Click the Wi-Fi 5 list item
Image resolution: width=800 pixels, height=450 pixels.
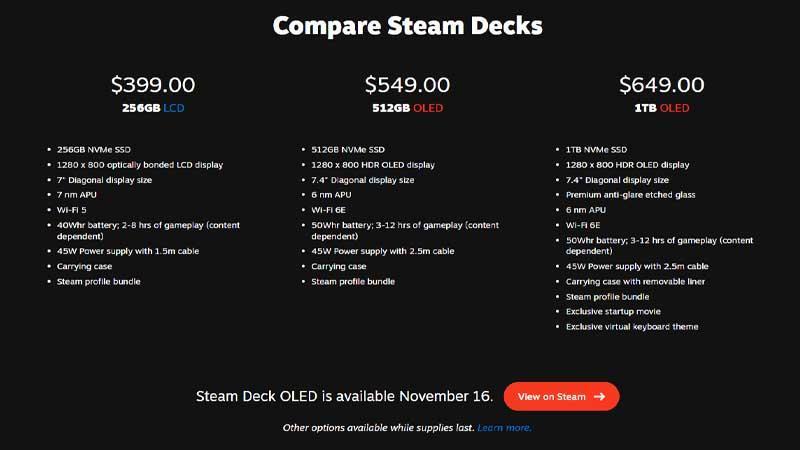coord(71,210)
